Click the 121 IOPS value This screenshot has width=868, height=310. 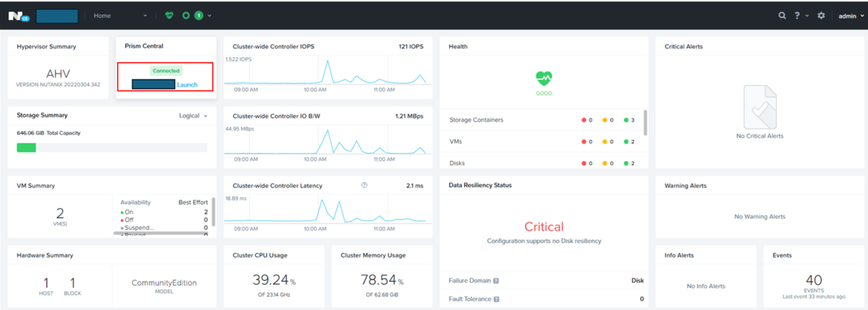pos(411,46)
